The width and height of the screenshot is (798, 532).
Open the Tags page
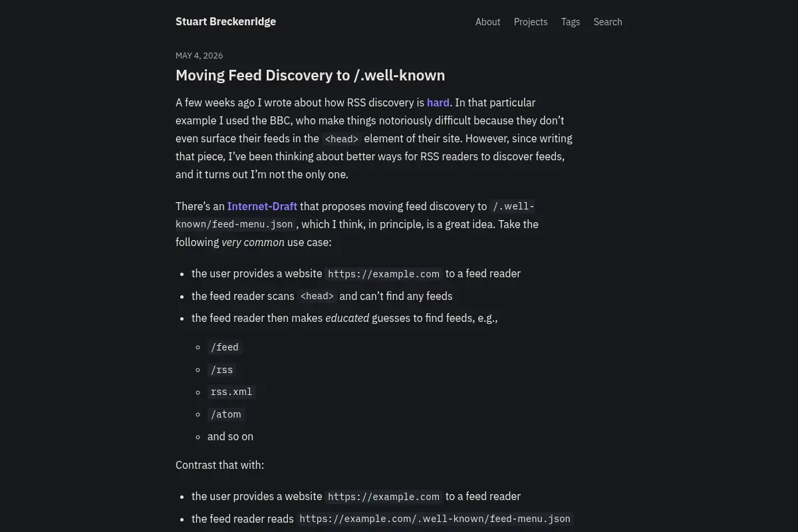pyautogui.click(x=571, y=22)
